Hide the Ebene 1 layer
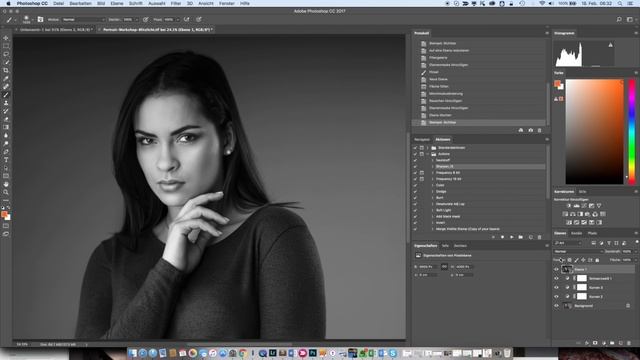This screenshot has width=640, height=360. tap(556, 269)
